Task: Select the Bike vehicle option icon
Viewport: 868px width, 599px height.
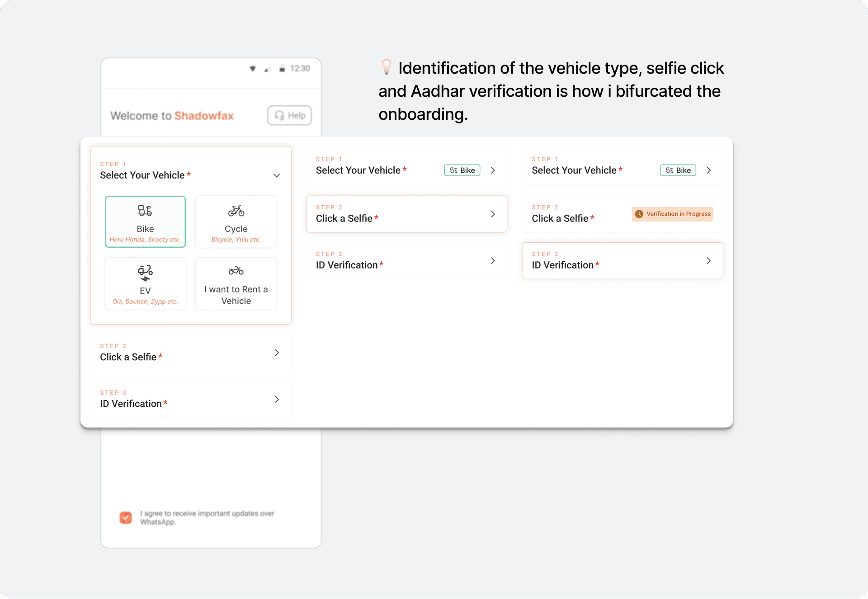Action: pyautogui.click(x=145, y=211)
